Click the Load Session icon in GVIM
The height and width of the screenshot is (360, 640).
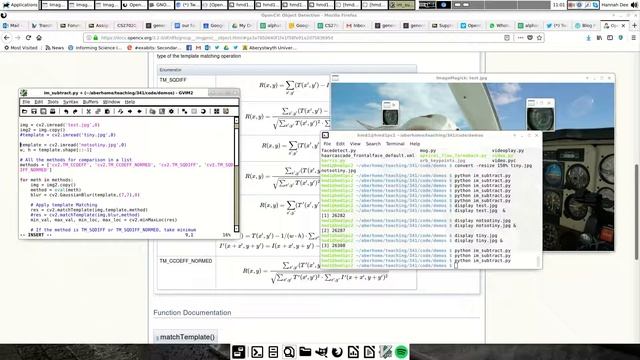(x=152, y=111)
